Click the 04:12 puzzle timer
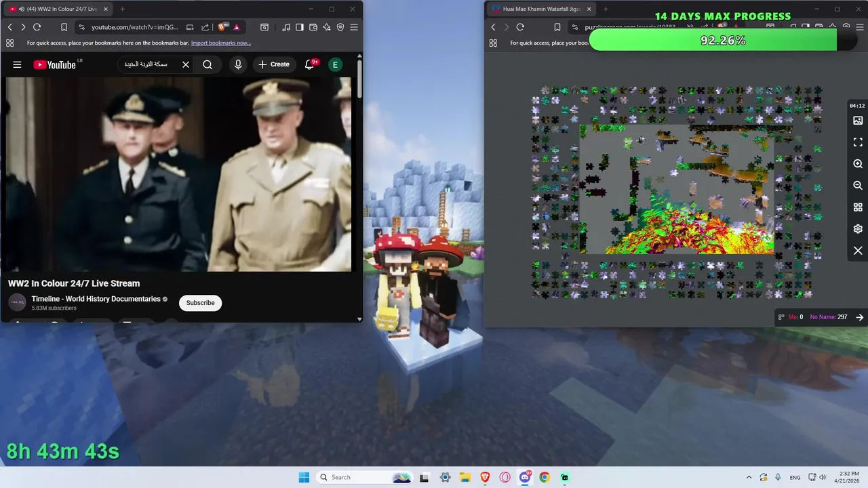 [857, 106]
